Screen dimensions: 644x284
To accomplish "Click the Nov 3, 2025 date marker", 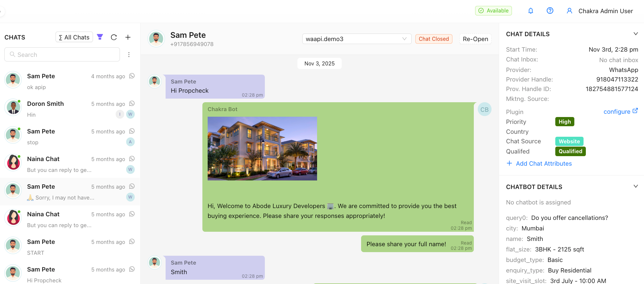I will (319, 63).
